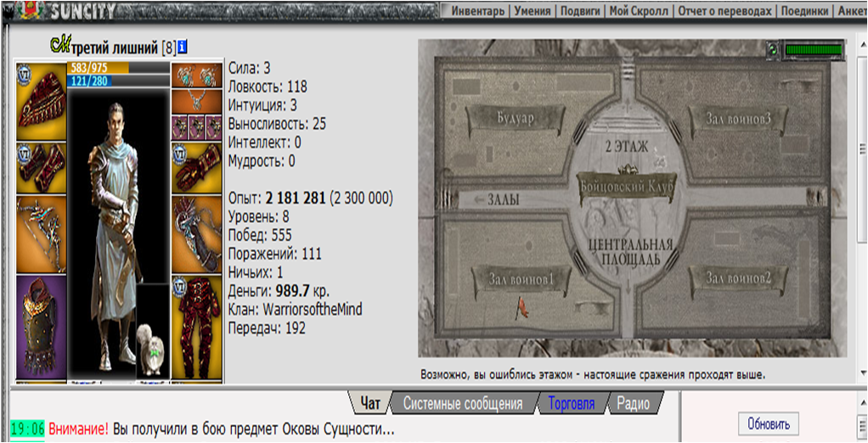Select the middle ring slot
Screen dimensions: 868x443
tap(196, 127)
